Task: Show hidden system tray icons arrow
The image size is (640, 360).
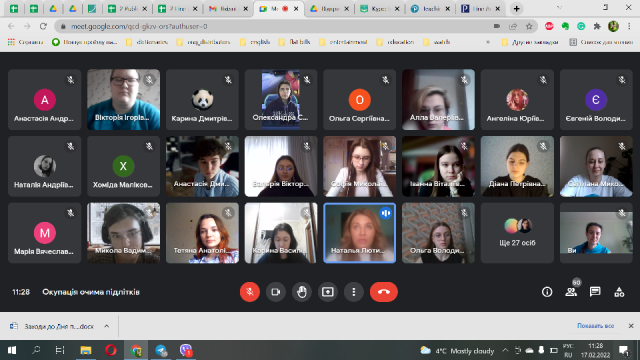Action: (505, 350)
